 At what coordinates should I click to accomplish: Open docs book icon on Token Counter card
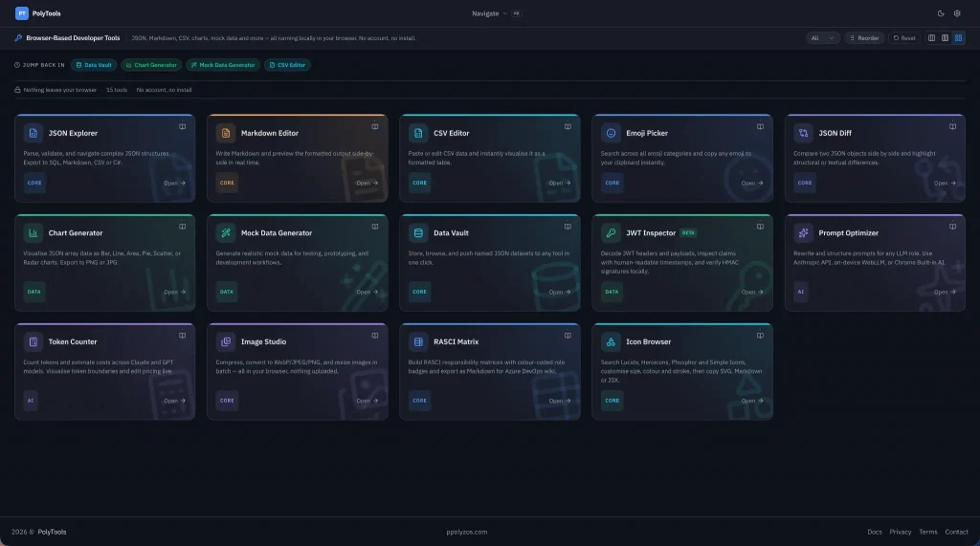click(x=183, y=336)
